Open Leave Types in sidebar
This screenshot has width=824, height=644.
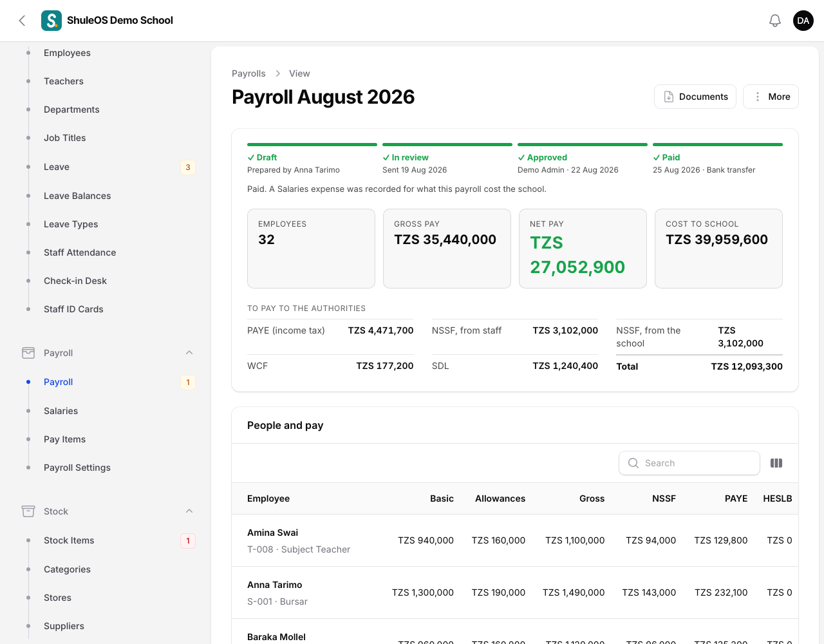71,224
